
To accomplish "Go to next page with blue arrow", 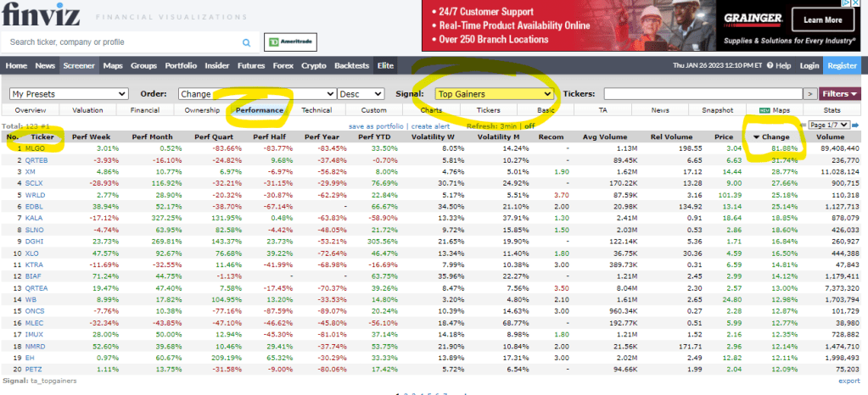I will tap(856, 125).
